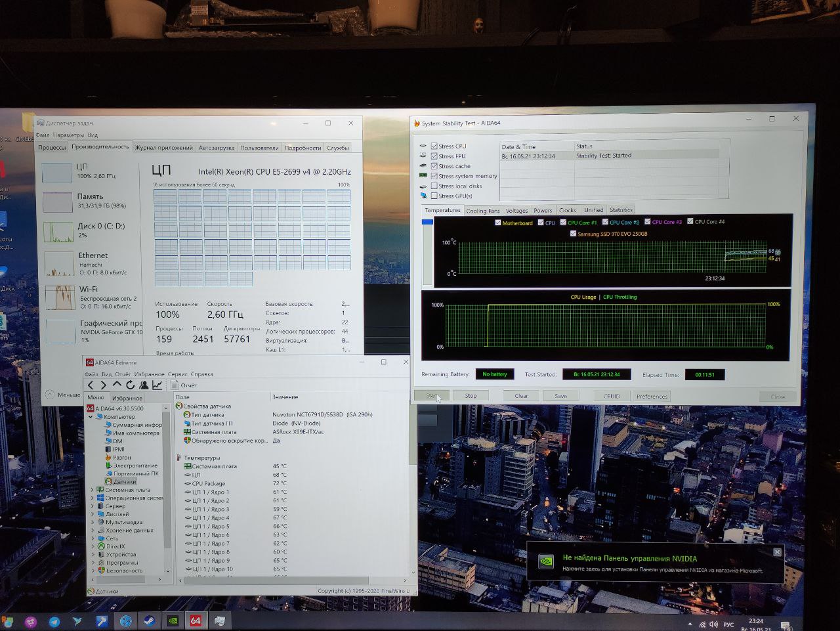The image size is (840, 631).
Task: Expand Хранение данных tree node
Action: [x=92, y=530]
